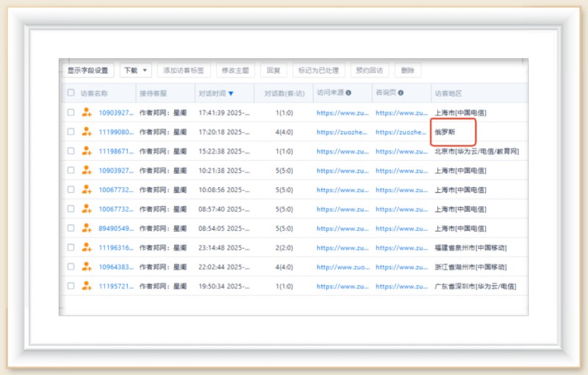Click the 预约回访 toolbar button
This screenshot has height=375, width=588.
370,71
